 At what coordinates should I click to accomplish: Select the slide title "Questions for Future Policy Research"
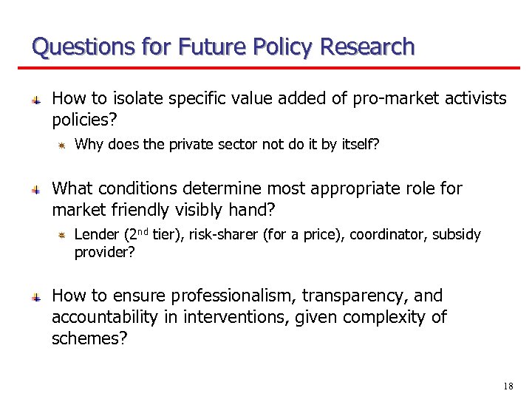point(223,47)
